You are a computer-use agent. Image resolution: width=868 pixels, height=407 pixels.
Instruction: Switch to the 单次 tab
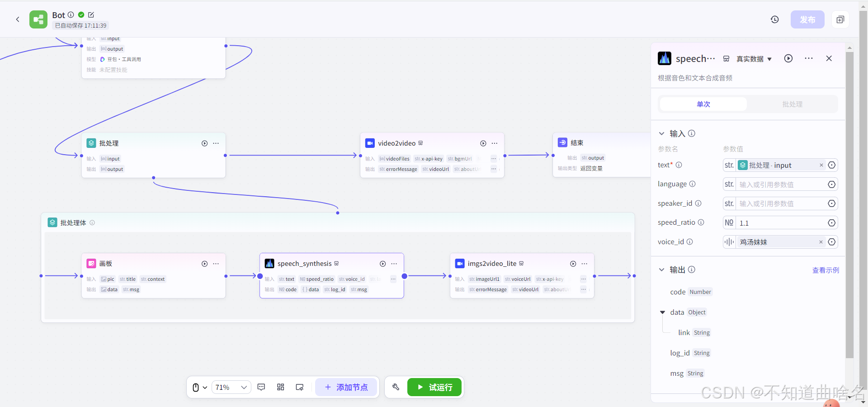click(x=703, y=104)
